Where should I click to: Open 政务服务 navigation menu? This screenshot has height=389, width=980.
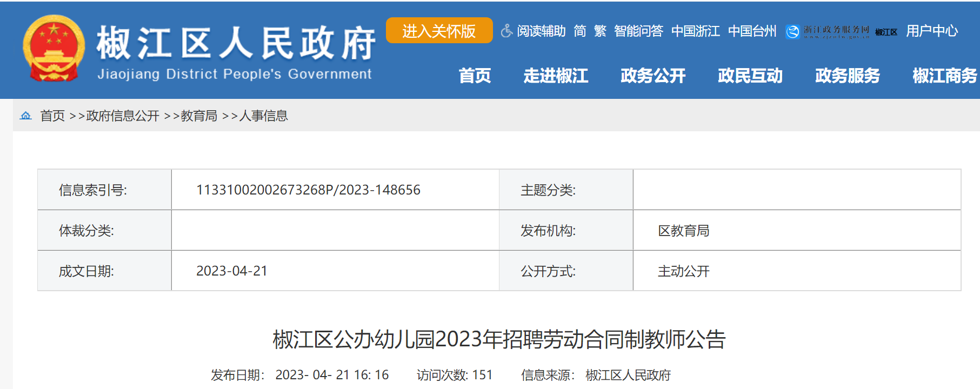click(848, 76)
